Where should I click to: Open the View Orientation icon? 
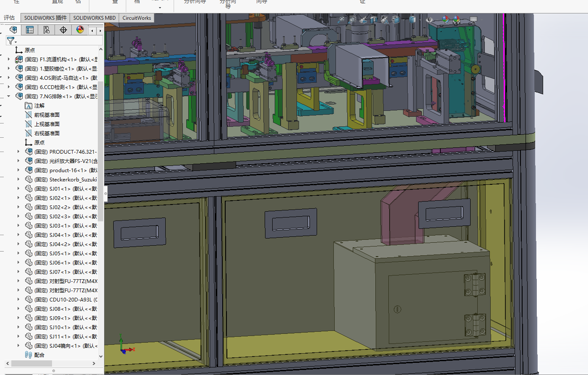395,19
